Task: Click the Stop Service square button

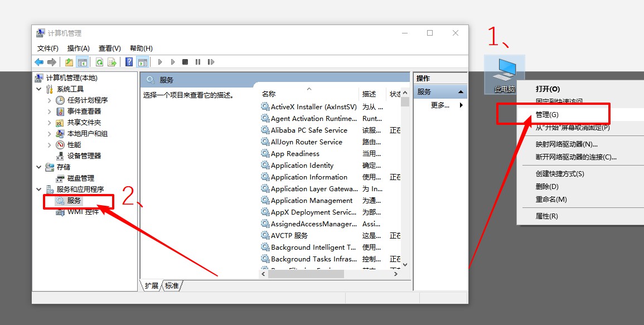Action: pos(185,62)
